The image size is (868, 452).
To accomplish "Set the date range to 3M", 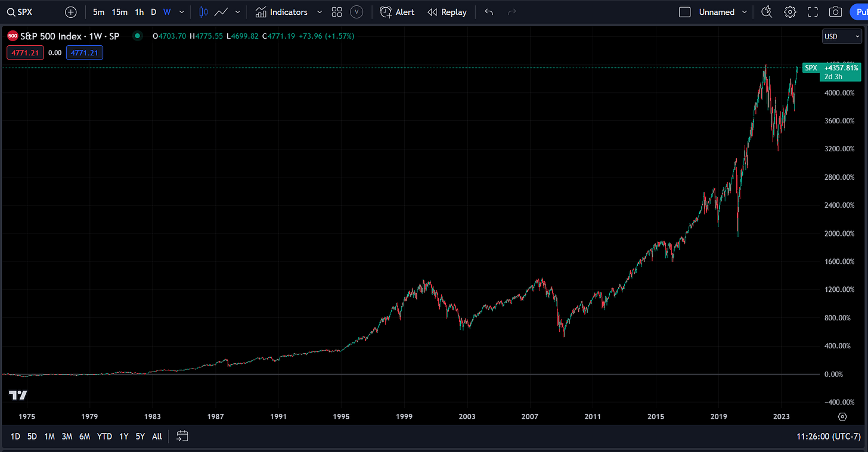I will [67, 437].
